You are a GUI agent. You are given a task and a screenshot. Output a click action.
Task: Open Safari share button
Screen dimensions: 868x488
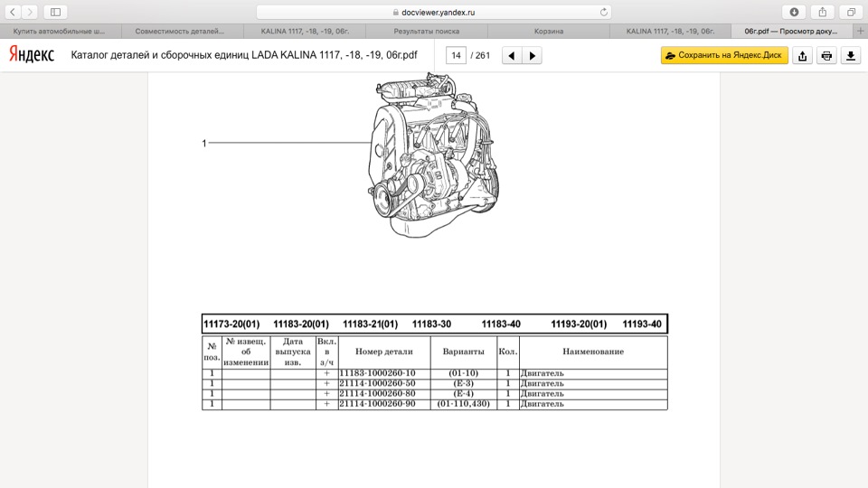[x=823, y=12]
